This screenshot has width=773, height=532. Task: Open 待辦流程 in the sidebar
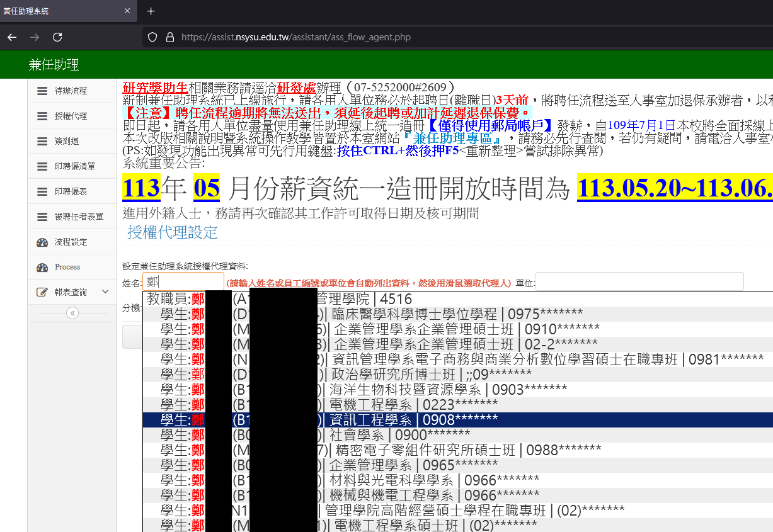[x=72, y=91]
